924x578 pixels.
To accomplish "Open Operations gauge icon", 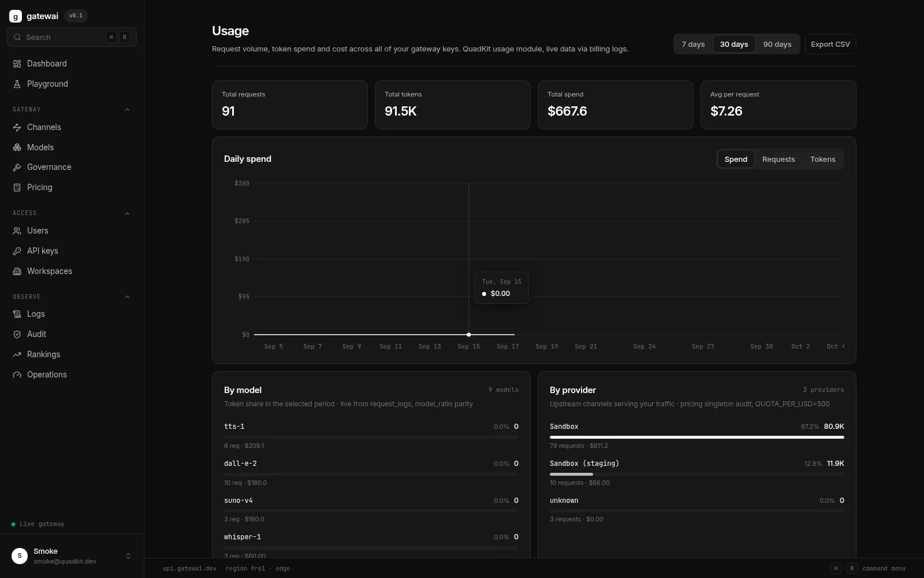I will pos(17,375).
